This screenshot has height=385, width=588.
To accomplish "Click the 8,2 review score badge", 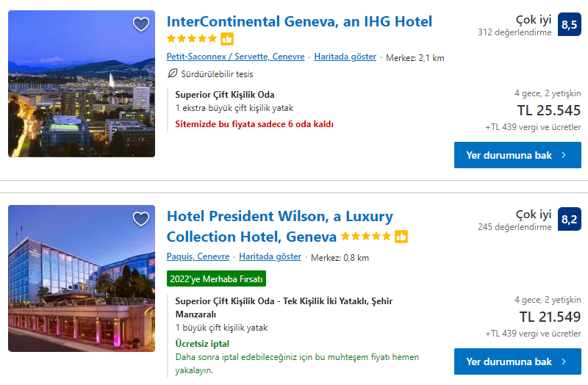I will point(569,219).
